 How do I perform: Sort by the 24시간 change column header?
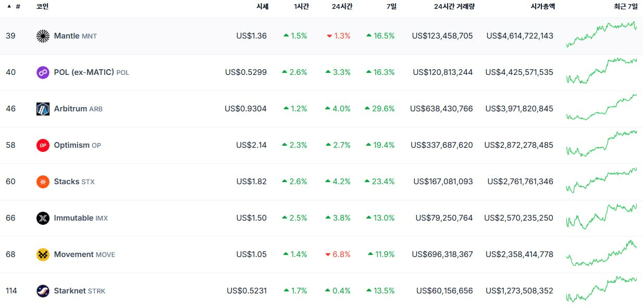[x=341, y=6]
